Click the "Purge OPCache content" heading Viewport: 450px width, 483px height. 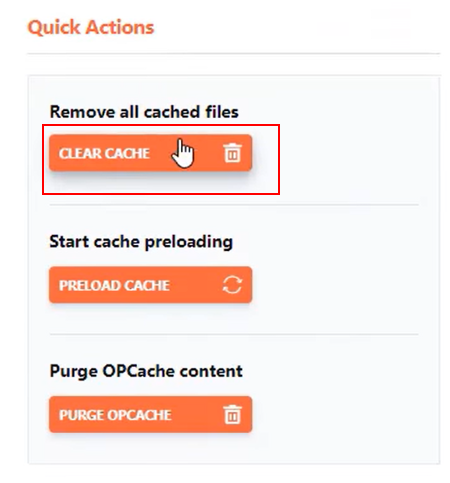click(x=146, y=371)
